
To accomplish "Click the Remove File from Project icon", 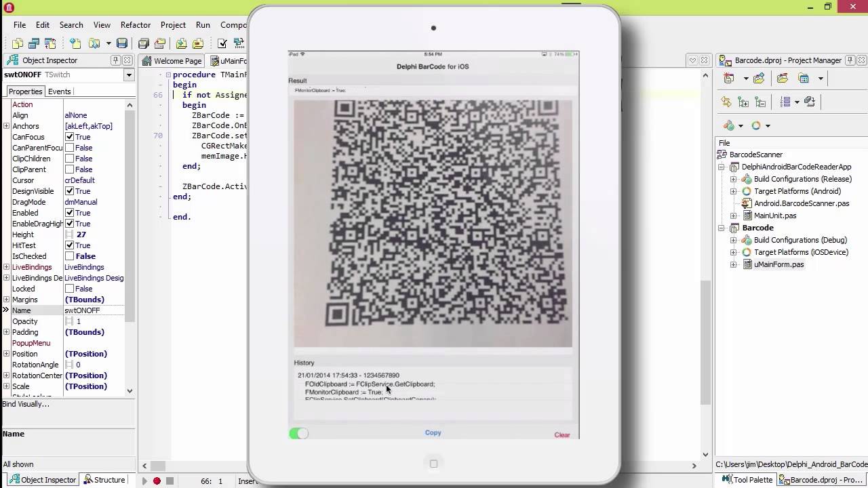I will pos(197,43).
